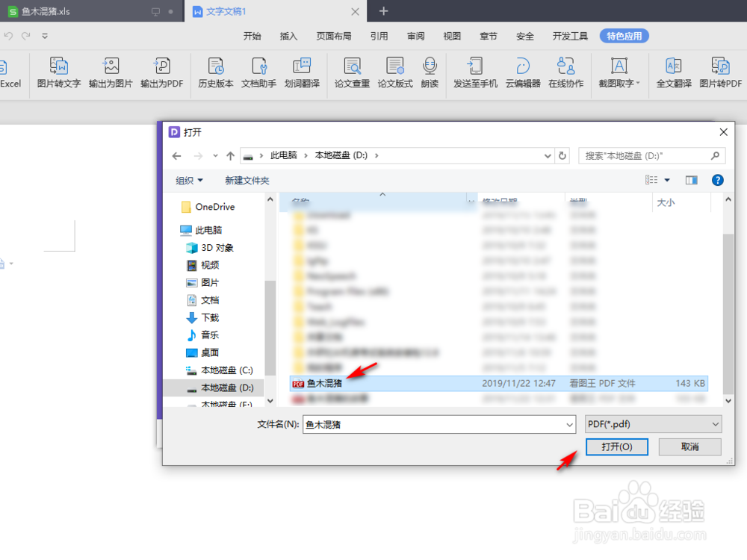This screenshot has height=560, width=747.
Task: Open 组织 dropdown menu
Action: tap(190, 181)
